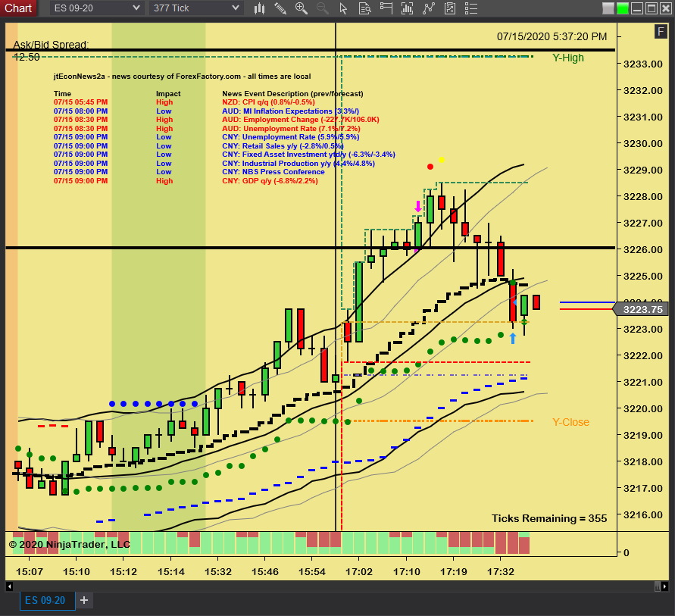Screen dimensions: 675x616
Task: Click the CNY: GDP q/q news row
Action: [270, 181]
